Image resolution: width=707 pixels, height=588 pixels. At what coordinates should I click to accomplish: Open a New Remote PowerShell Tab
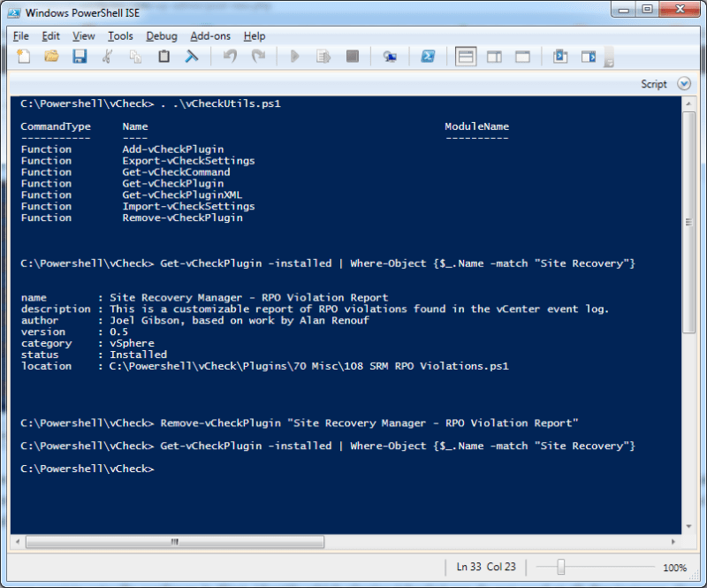tap(390, 56)
